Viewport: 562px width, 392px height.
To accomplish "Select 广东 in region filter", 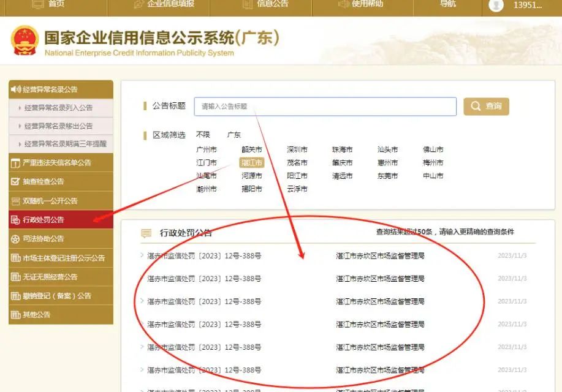I will click(x=234, y=135).
